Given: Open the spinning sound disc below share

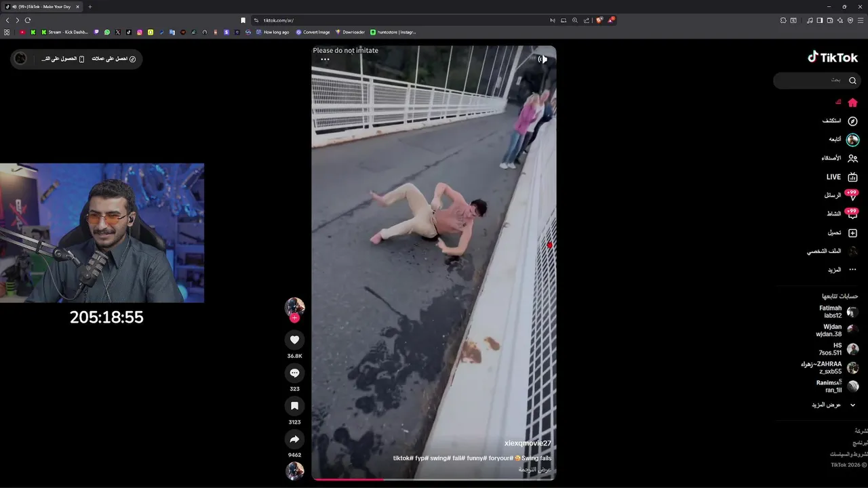Looking at the screenshot, I should (294, 470).
